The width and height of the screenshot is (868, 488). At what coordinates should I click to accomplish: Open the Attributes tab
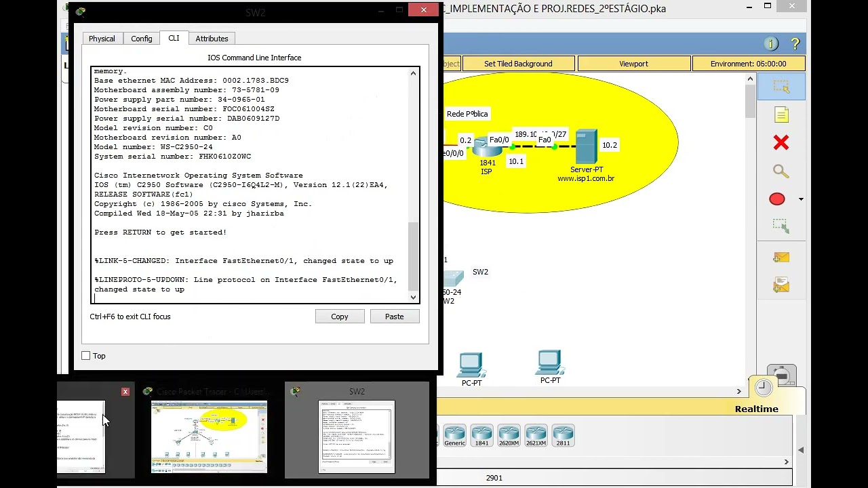click(x=212, y=39)
